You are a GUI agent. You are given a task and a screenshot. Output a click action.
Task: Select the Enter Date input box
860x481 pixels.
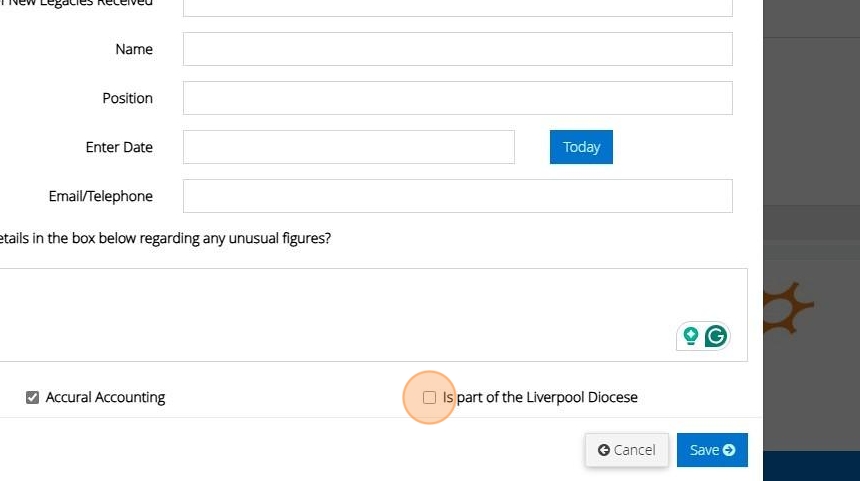(348, 147)
